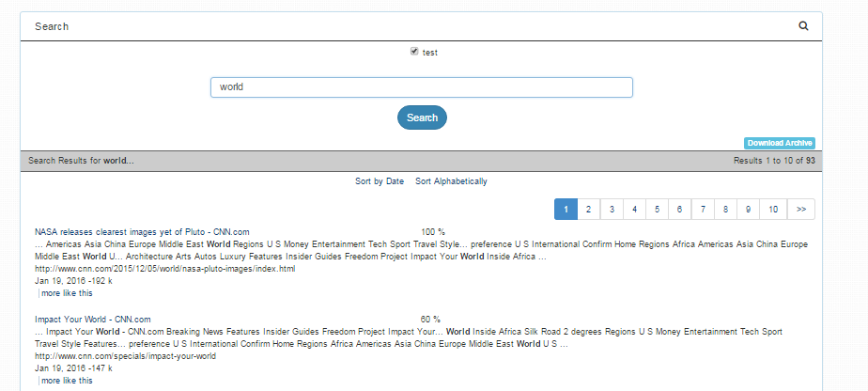Toggle the test checkbox

[x=414, y=52]
